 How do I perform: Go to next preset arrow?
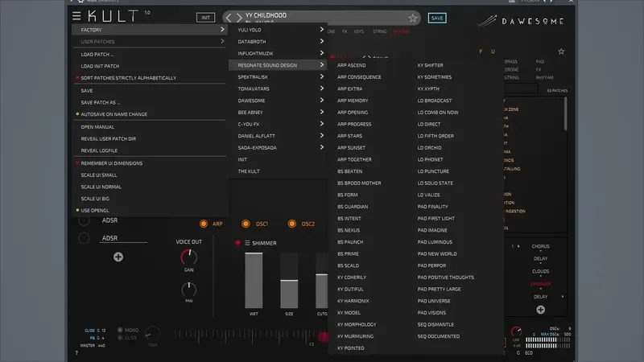coord(239,18)
